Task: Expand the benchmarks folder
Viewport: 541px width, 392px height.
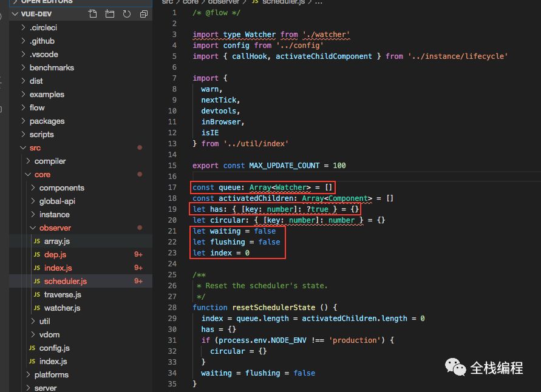Action: click(23, 67)
